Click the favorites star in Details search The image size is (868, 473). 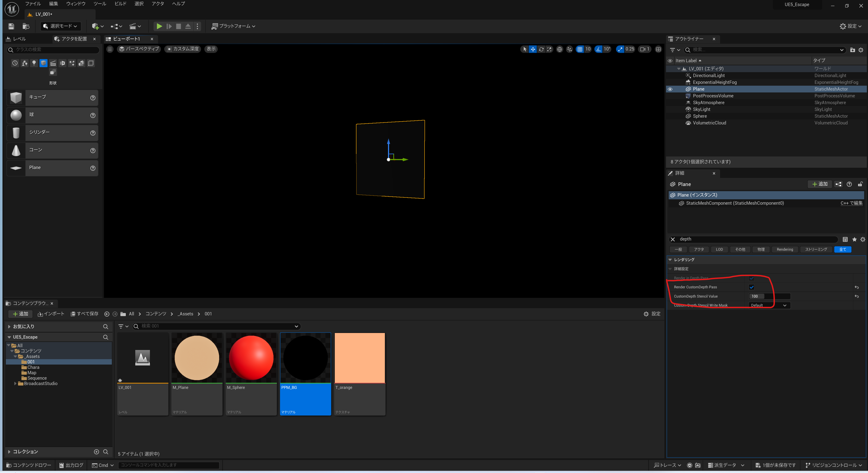pos(854,239)
